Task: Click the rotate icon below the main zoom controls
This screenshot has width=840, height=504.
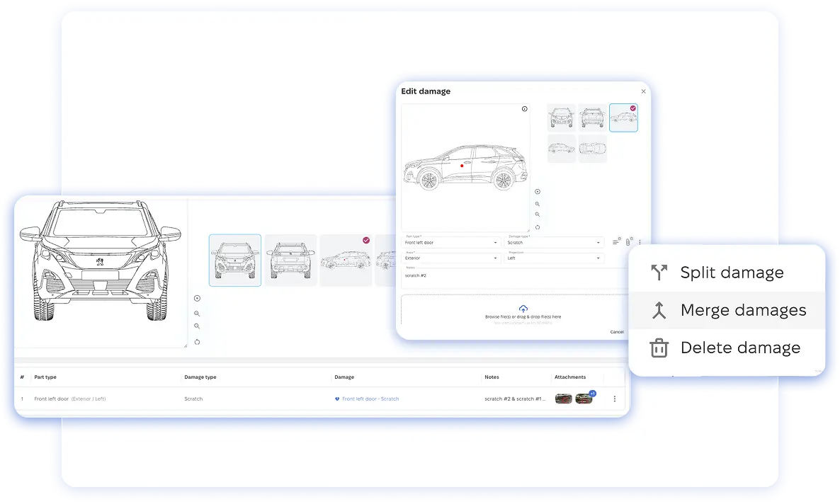Action: coord(197,342)
